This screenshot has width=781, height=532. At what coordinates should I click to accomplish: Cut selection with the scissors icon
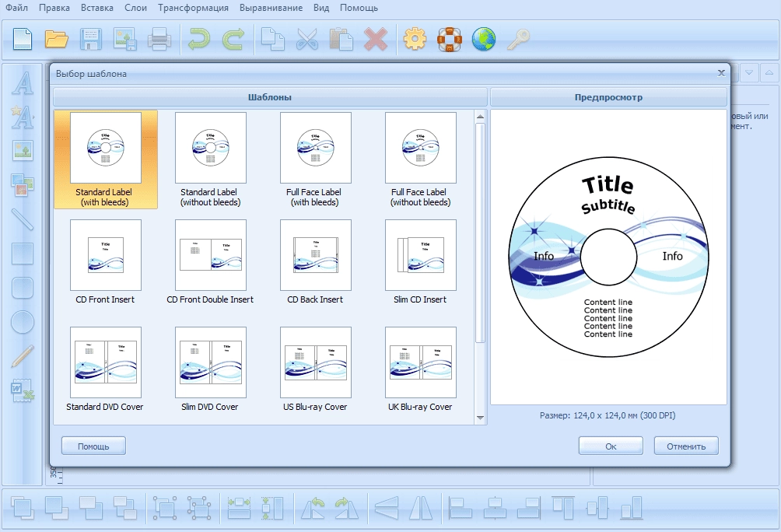[306, 39]
